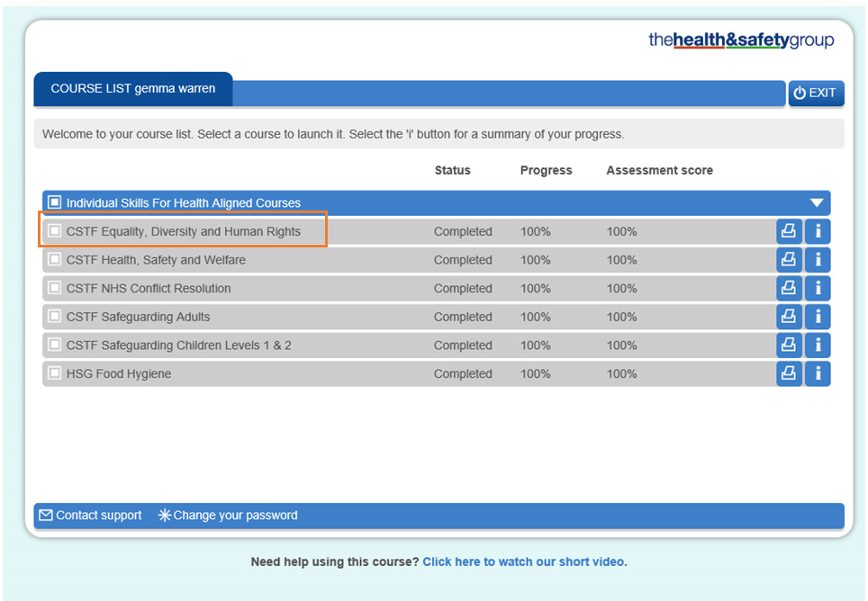
Task: Print the CSTF NHS Conflict Resolution certificate
Action: [789, 288]
